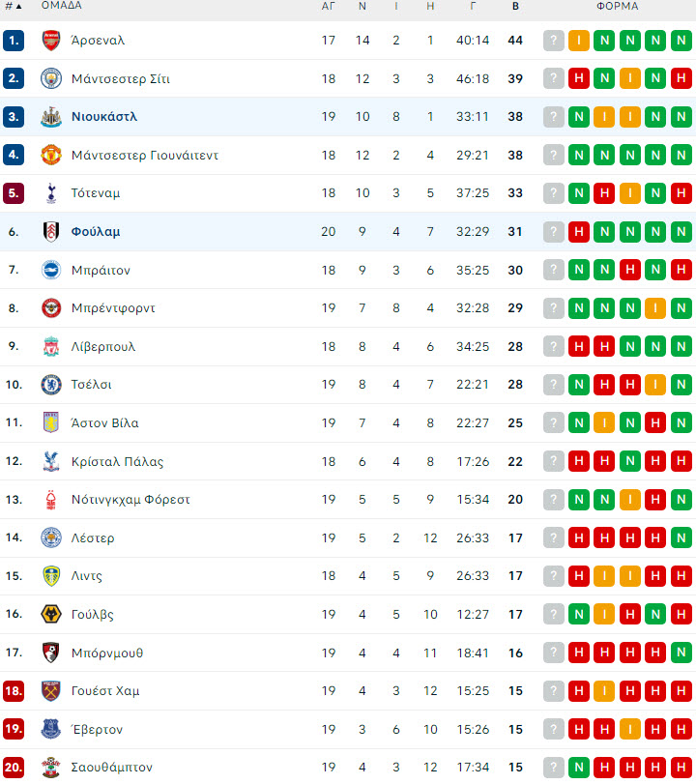This screenshot has height=784, width=696.
Task: Click the Manchester City club crest
Action: (51, 78)
